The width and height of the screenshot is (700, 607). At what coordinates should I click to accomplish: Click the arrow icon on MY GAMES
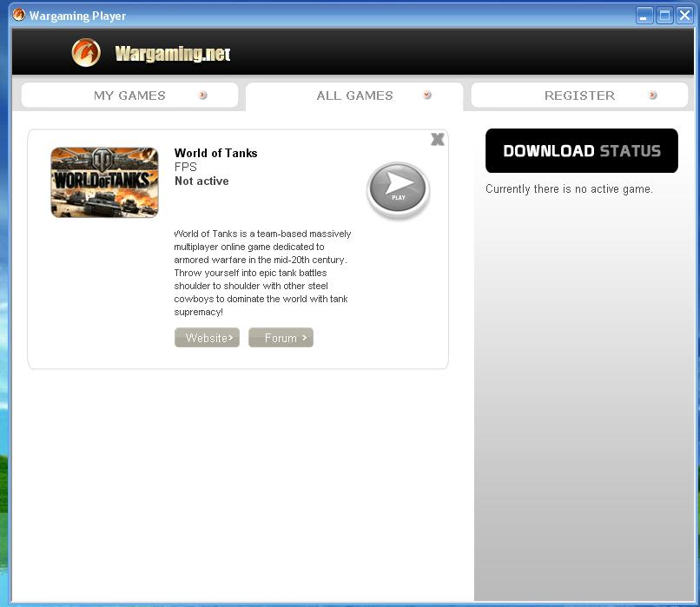[x=203, y=95]
